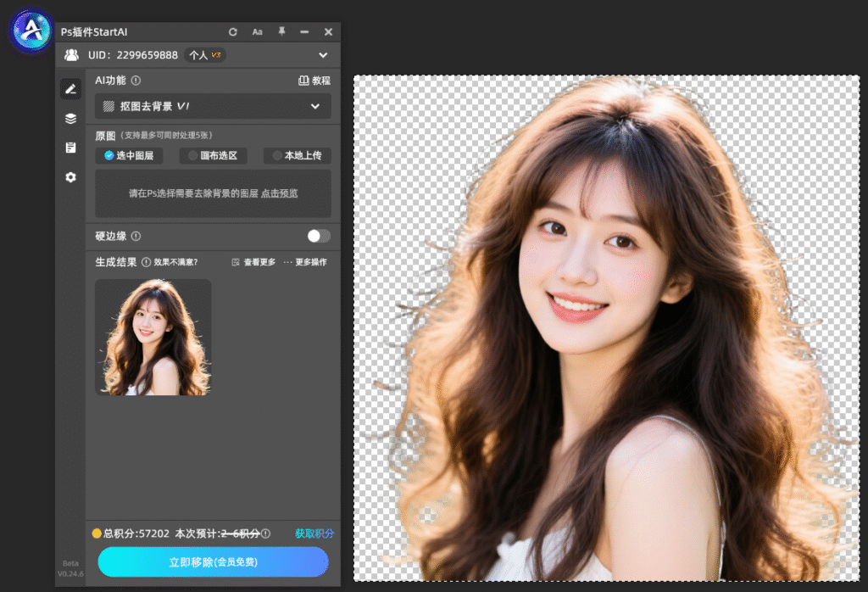Open the 教程 tutorial link
This screenshot has width=868, height=592.
click(x=314, y=81)
